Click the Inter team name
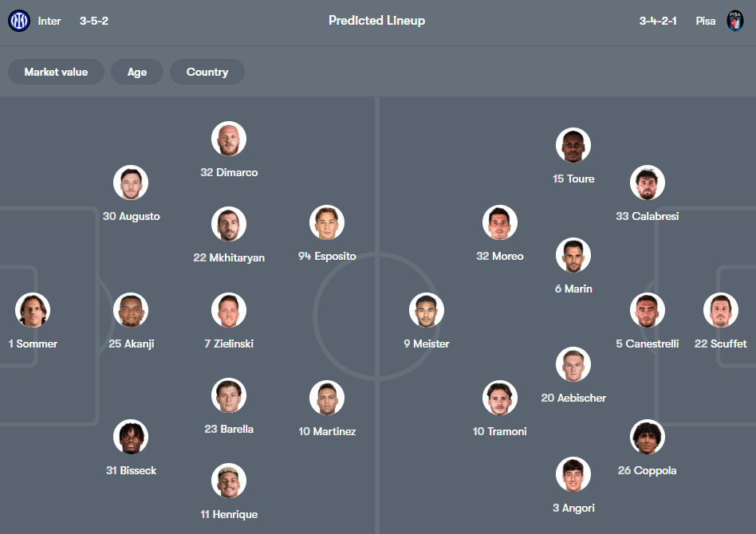 [x=49, y=21]
